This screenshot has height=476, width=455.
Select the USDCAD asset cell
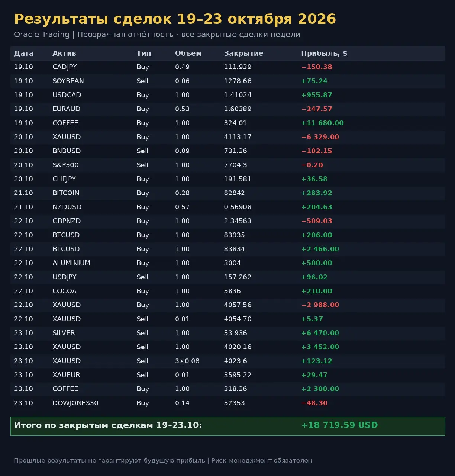(67, 95)
